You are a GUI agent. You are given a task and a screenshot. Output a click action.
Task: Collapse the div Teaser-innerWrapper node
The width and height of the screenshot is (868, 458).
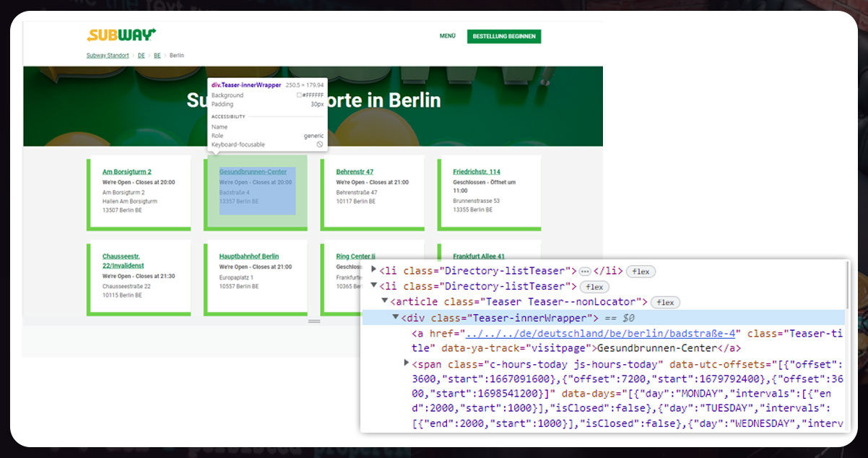pos(396,318)
